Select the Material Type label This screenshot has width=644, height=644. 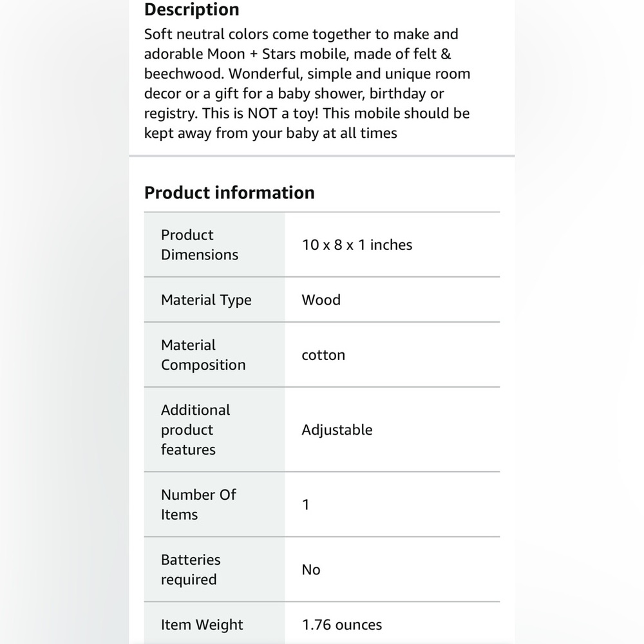click(x=206, y=300)
